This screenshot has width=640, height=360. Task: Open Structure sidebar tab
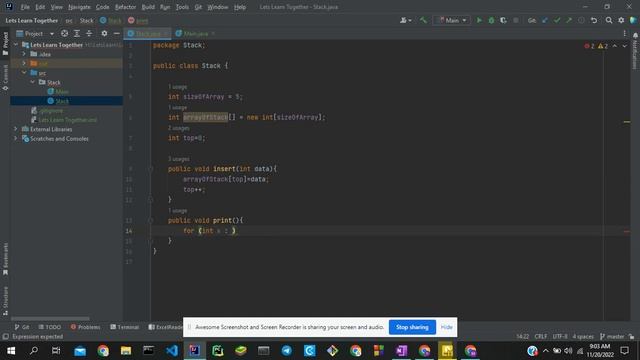point(5,301)
